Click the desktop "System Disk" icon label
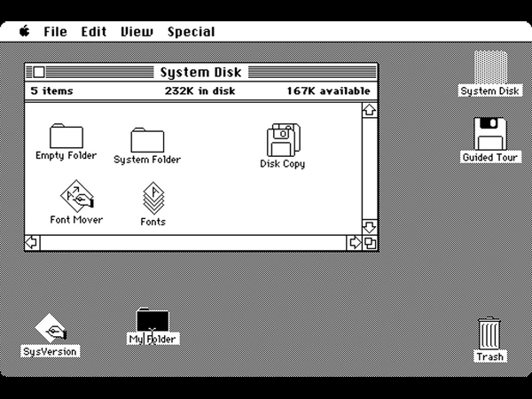The height and width of the screenshot is (399, 532). 490,91
